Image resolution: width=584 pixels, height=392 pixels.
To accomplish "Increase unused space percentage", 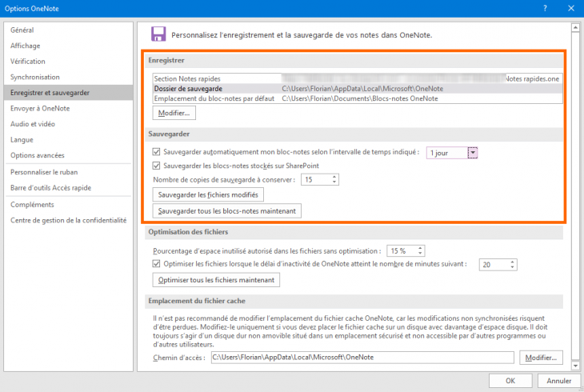I will point(421,248).
